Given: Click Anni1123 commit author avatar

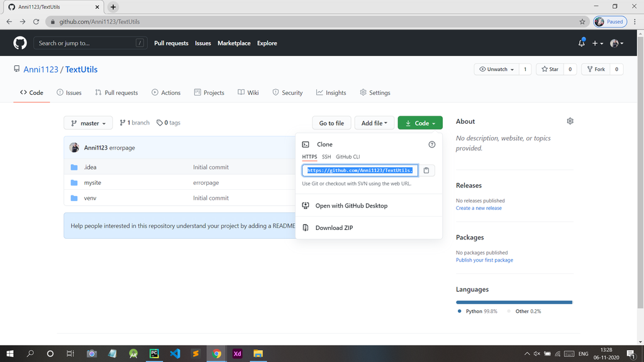Looking at the screenshot, I should [74, 148].
